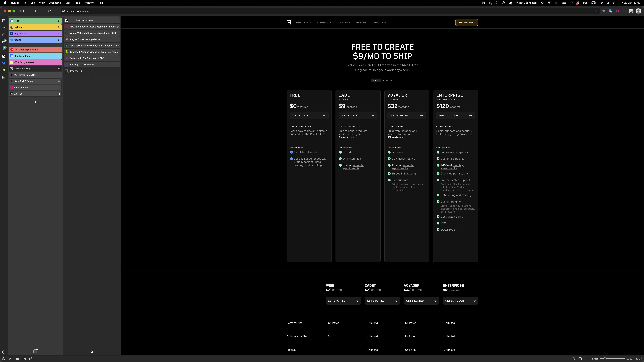Click the gold Get Started header button
The image size is (644, 362).
coord(467,23)
